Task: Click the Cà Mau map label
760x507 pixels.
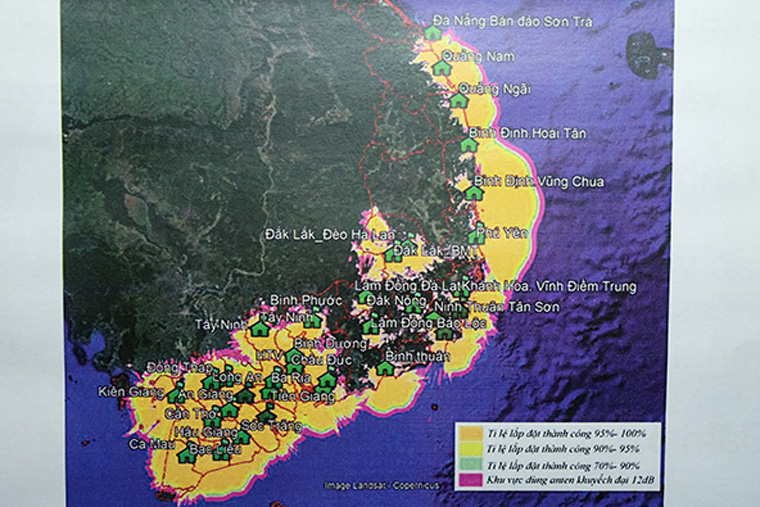Action: 147,442
